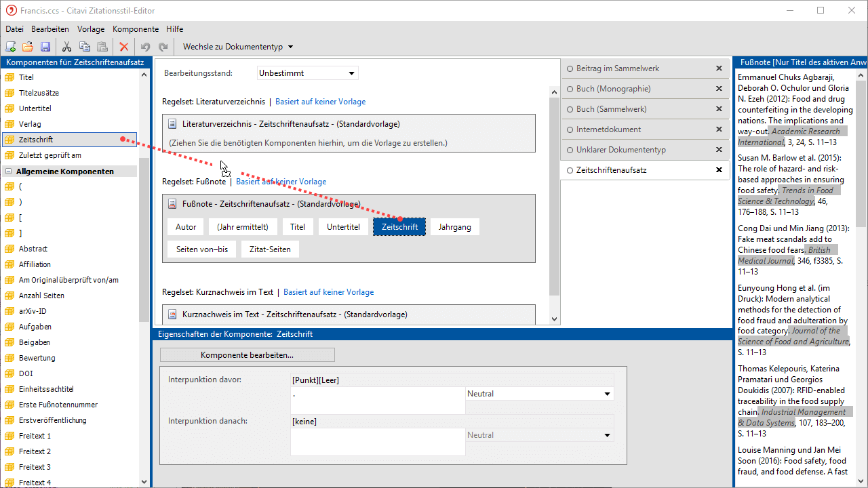Screen dimensions: 868x488
Task: Click the open folder toolbar icon
Action: [28, 47]
